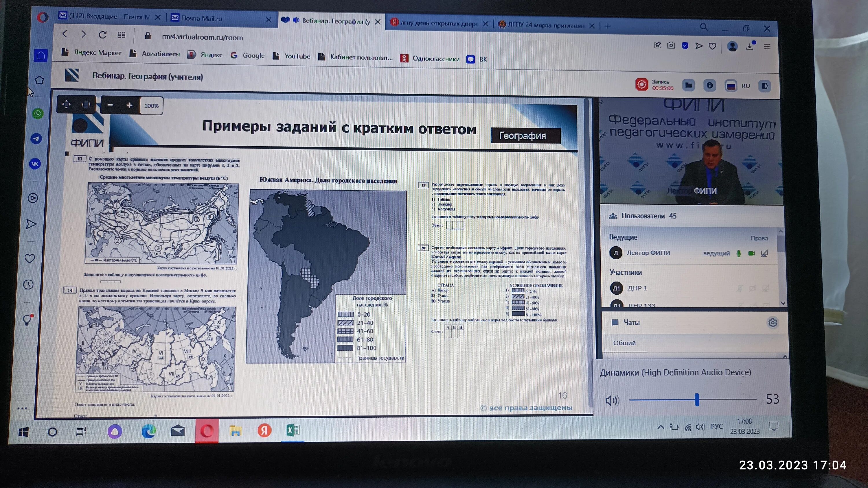Open Excel from the taskbar

(293, 430)
